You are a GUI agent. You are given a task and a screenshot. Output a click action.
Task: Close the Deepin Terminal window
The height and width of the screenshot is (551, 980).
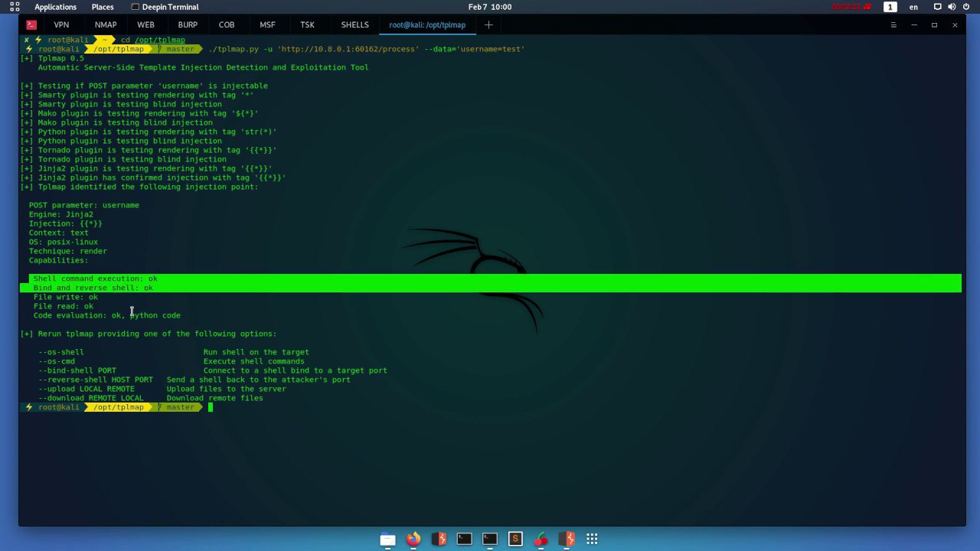[955, 24]
